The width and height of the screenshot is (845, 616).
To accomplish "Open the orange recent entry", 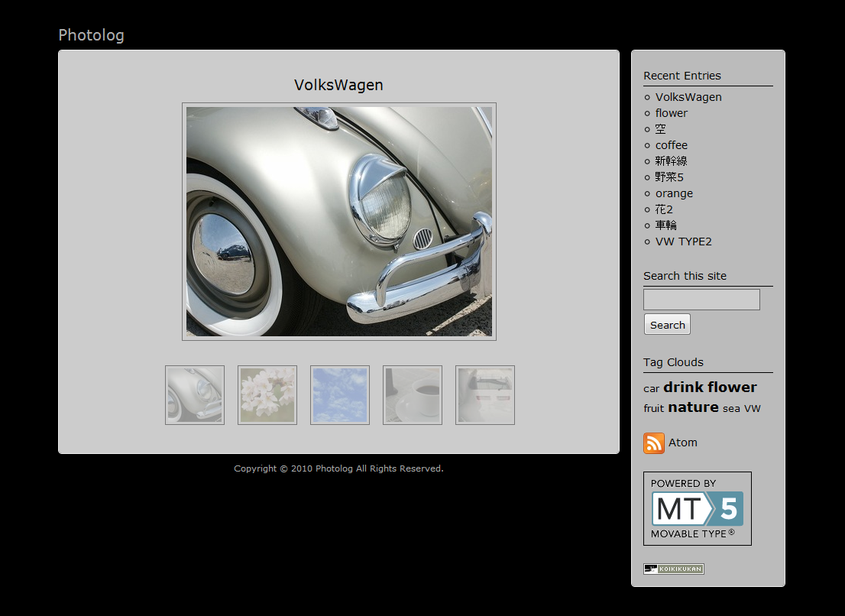I will click(x=674, y=193).
